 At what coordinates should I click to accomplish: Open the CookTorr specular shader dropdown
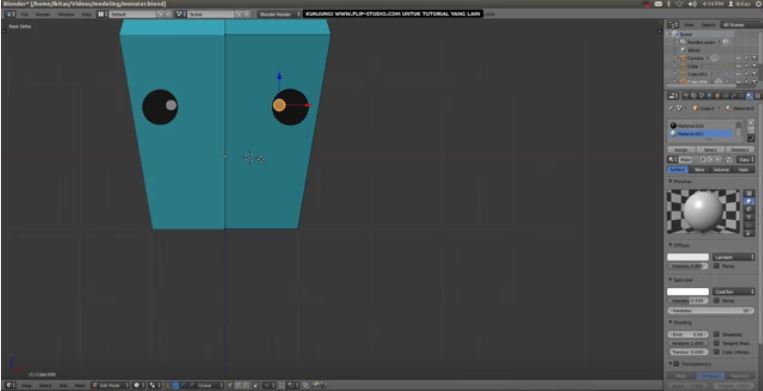tap(733, 291)
